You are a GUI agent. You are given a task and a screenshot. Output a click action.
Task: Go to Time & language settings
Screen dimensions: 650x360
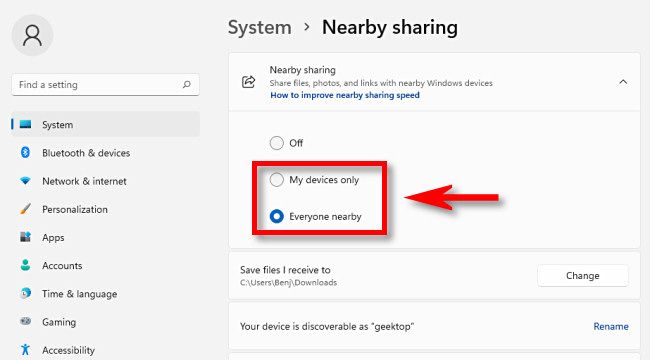[105, 294]
